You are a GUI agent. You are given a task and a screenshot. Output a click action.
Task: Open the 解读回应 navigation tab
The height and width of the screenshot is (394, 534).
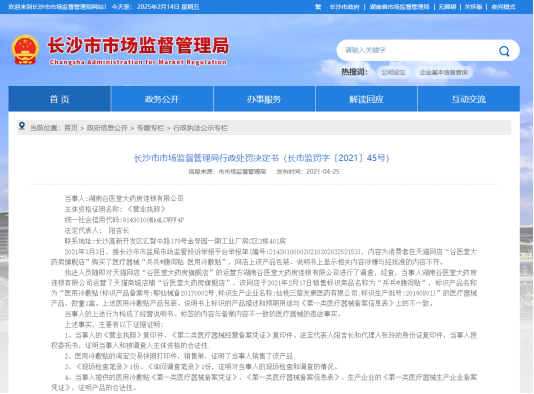point(366,99)
